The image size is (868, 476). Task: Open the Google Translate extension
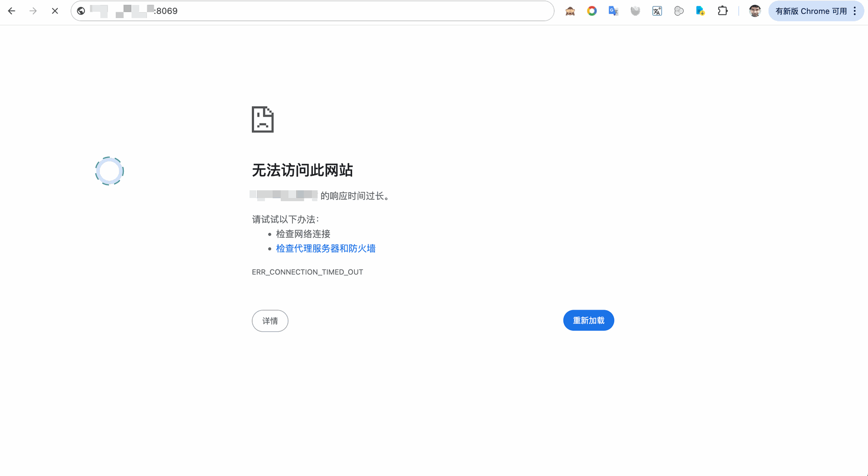click(x=613, y=11)
